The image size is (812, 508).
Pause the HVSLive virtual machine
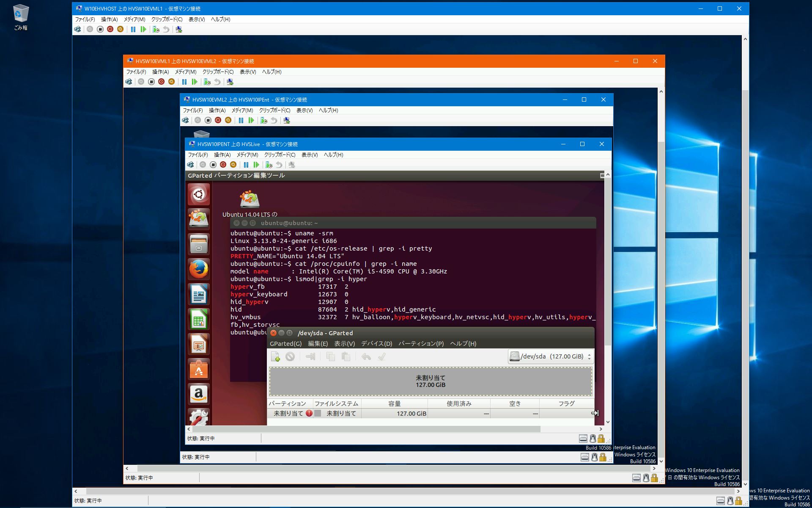246,165
